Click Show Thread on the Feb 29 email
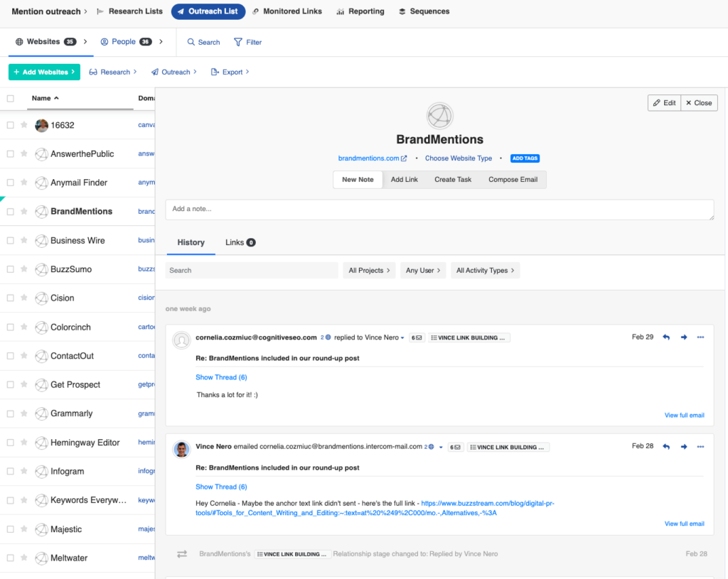Screen dimensions: 728x579 pos(221,377)
